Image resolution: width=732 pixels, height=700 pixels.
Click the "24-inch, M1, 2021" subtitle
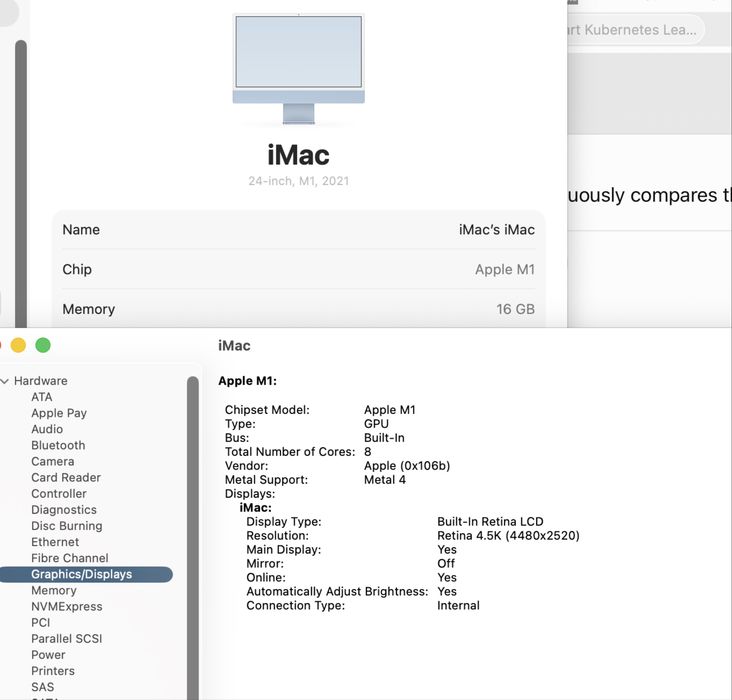point(299,181)
